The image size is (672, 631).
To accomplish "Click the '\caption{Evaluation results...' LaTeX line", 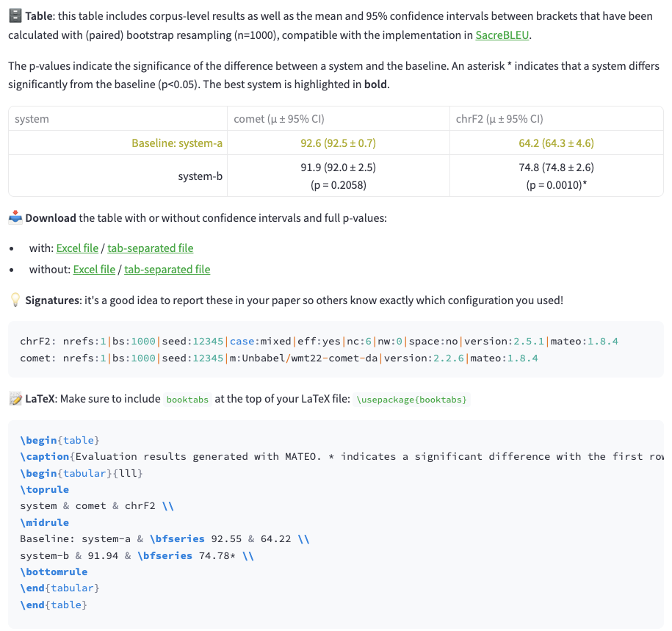I will click(x=342, y=456).
